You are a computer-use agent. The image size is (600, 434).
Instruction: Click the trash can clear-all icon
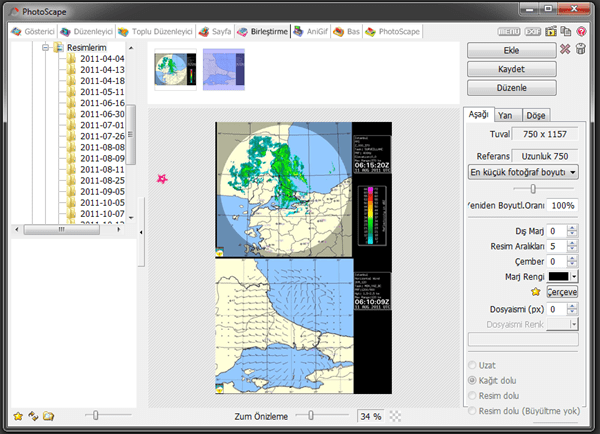coord(581,49)
